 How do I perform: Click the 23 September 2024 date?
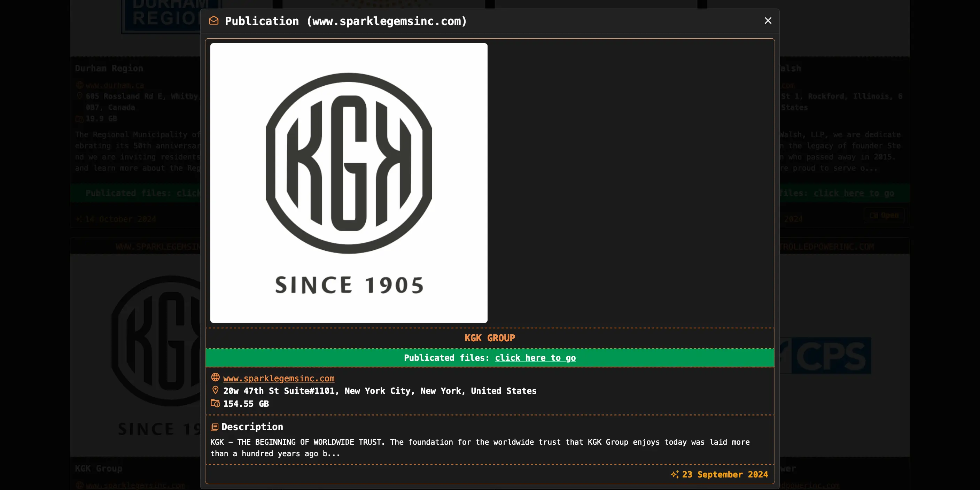pos(724,474)
